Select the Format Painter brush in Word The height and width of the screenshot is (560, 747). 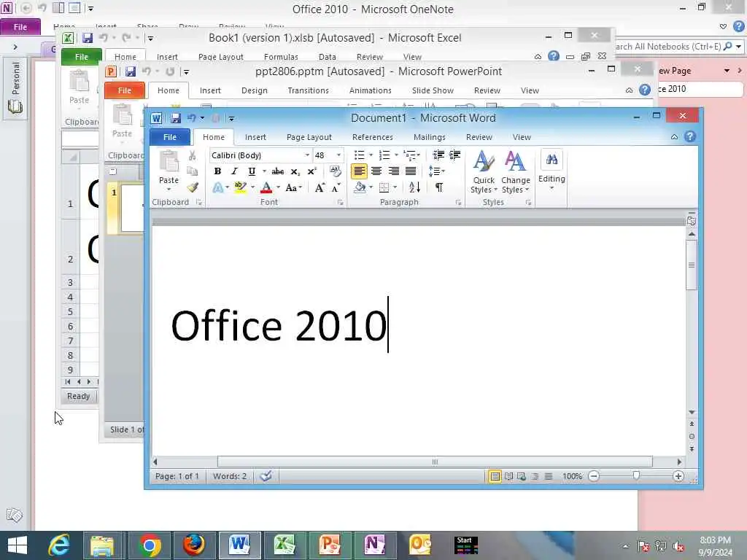click(193, 187)
